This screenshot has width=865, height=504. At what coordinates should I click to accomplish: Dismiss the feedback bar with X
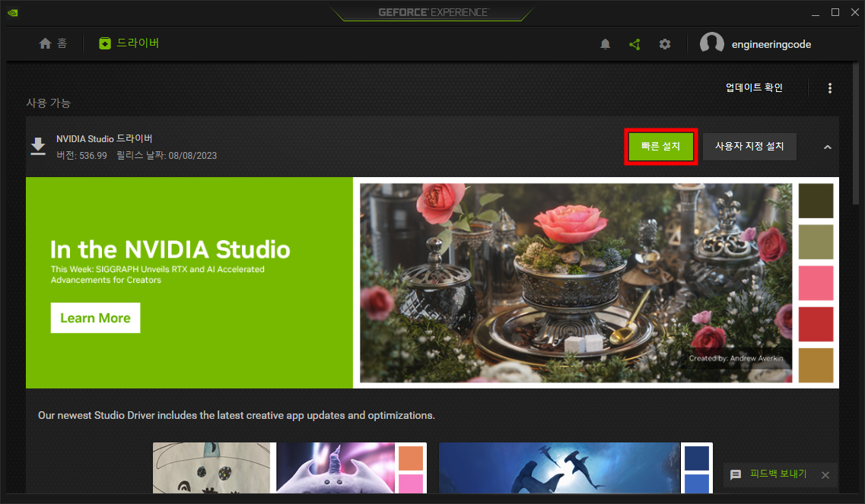[x=825, y=475]
